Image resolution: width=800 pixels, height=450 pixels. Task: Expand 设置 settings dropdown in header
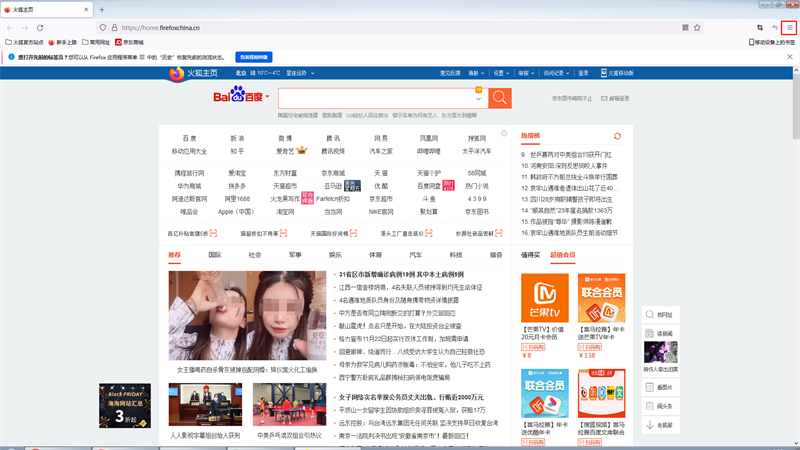pos(501,73)
